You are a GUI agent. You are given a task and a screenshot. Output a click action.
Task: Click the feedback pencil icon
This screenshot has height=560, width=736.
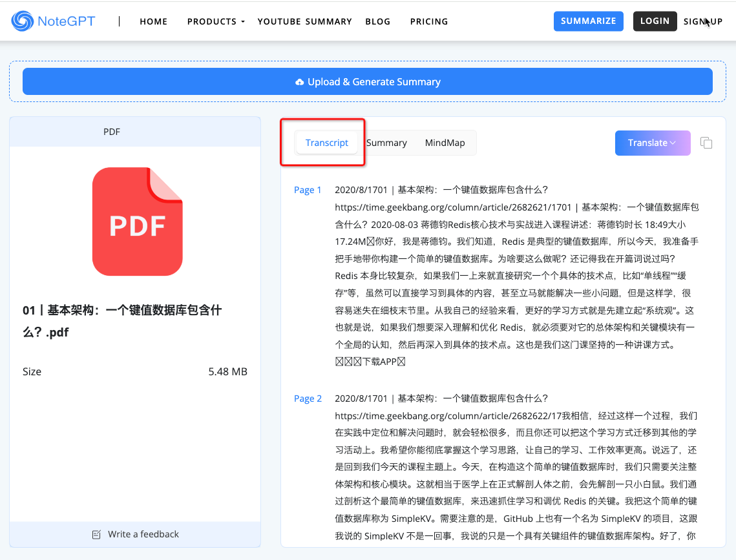(96, 534)
